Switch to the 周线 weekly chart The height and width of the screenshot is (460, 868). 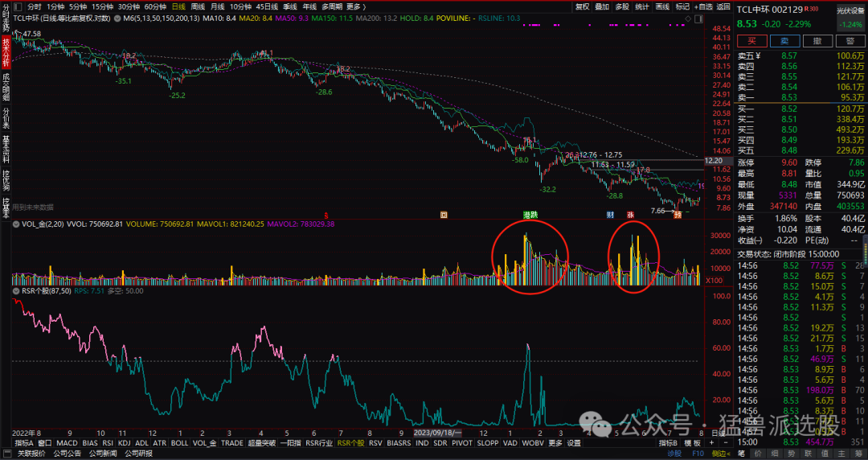pos(198,6)
